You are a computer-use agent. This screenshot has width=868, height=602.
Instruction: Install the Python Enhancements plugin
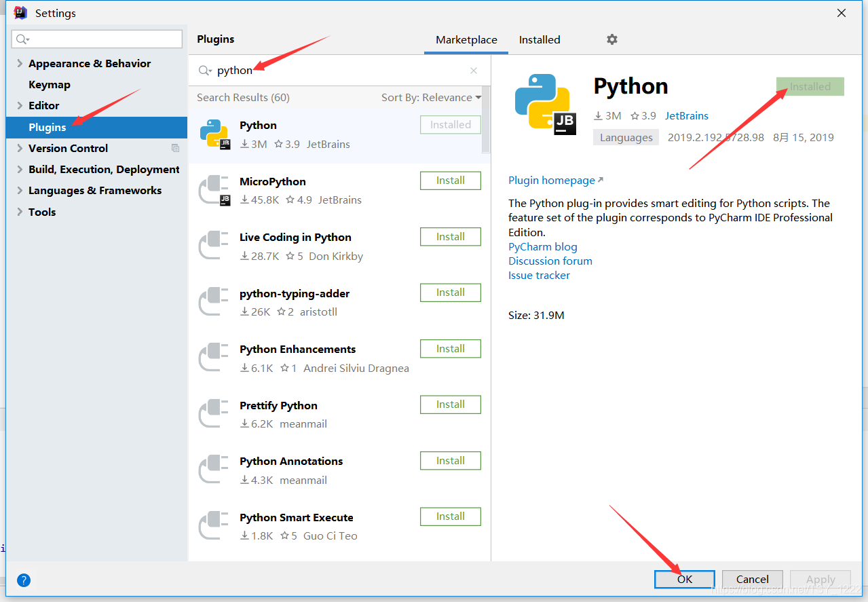click(451, 349)
